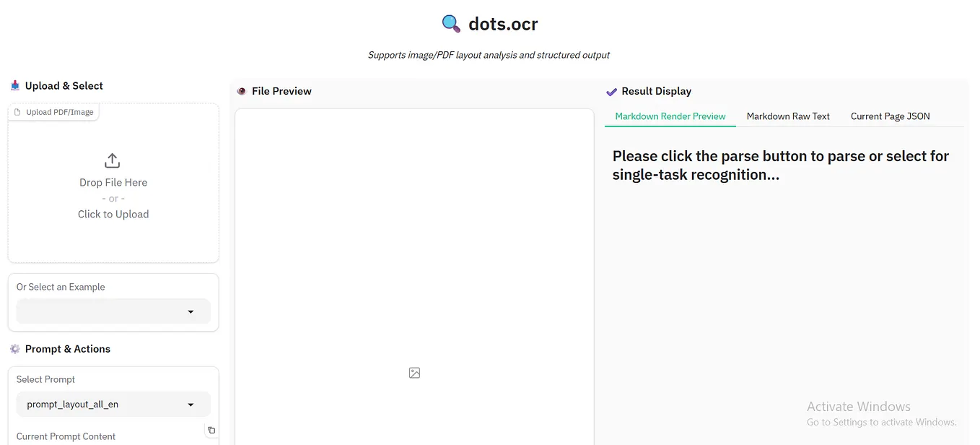Click the Drop File Here upload zone
The height and width of the screenshot is (445, 980).
(113, 182)
